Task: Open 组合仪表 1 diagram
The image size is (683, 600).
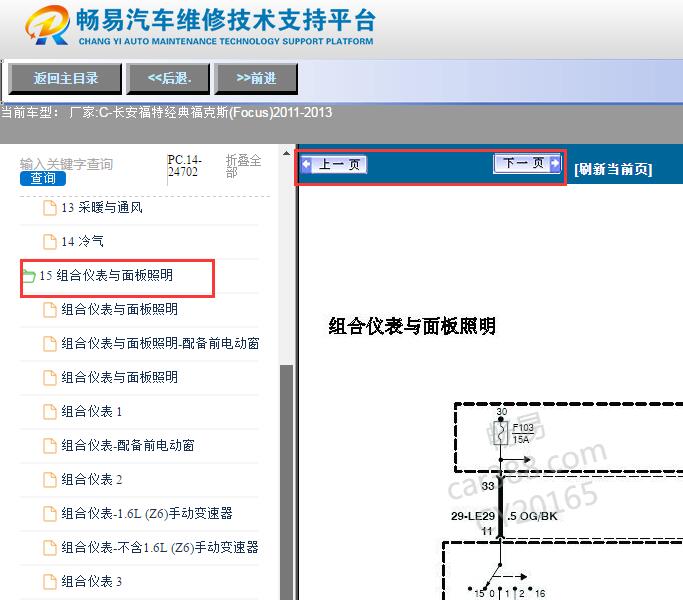Action: tap(91, 411)
